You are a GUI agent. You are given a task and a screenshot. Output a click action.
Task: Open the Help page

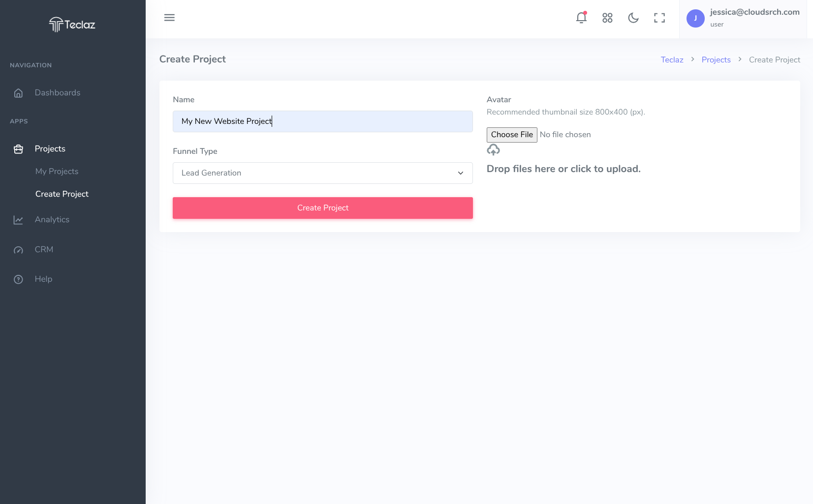(x=43, y=279)
